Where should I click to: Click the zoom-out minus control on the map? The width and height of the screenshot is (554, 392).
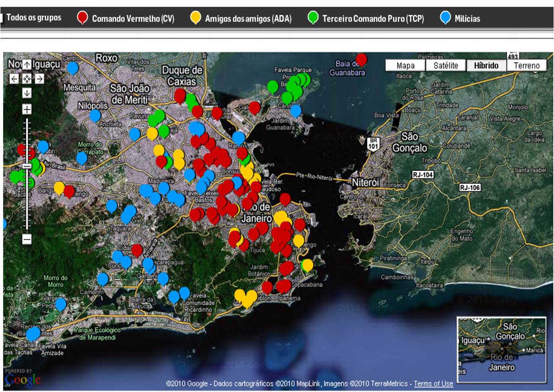27,239
